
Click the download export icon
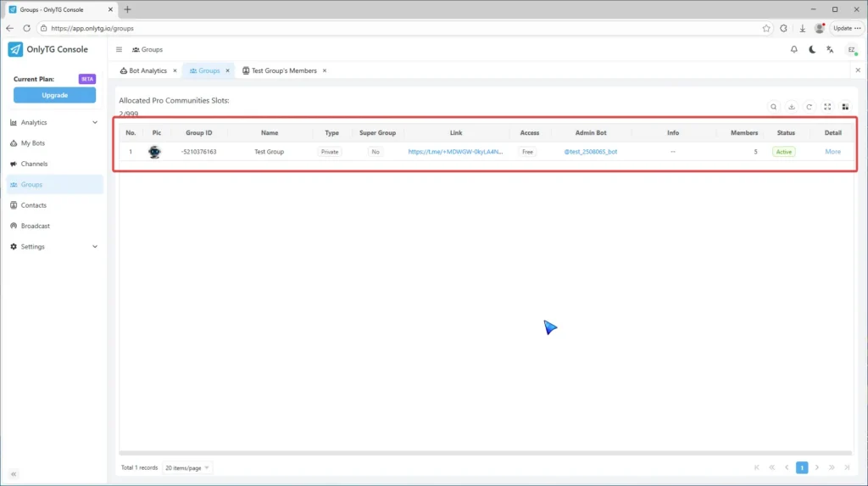tap(792, 107)
